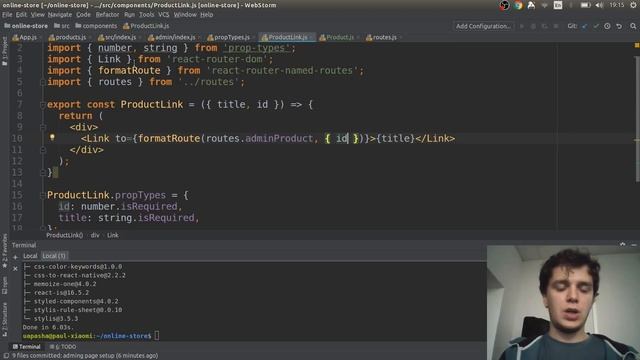The width and height of the screenshot is (640, 360).
Task: Click div in code breadcrumb
Action: (95, 236)
